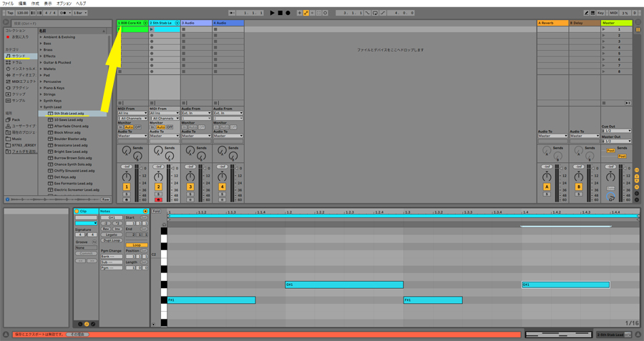The image size is (644, 341).
Task: Click フォルダを追加 link
Action: click(x=24, y=152)
